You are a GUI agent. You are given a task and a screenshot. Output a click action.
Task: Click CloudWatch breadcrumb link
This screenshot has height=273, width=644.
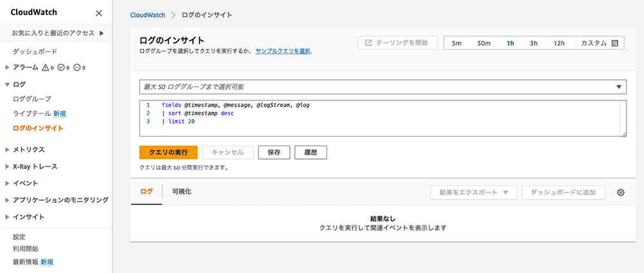coord(147,15)
